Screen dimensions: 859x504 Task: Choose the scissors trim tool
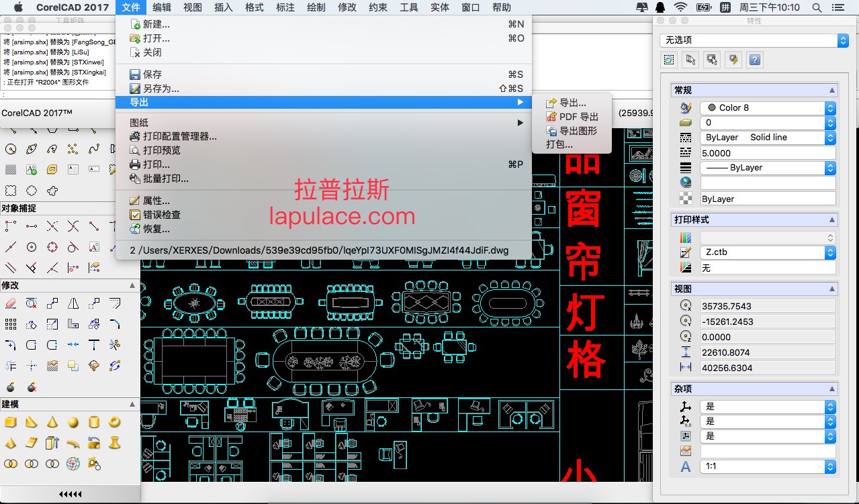[x=115, y=346]
